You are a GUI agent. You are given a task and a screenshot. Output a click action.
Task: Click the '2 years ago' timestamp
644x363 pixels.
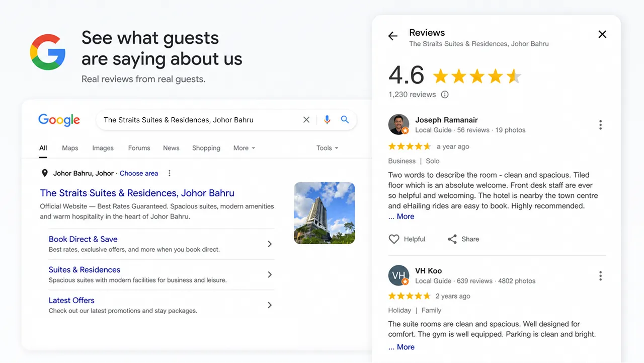(453, 296)
